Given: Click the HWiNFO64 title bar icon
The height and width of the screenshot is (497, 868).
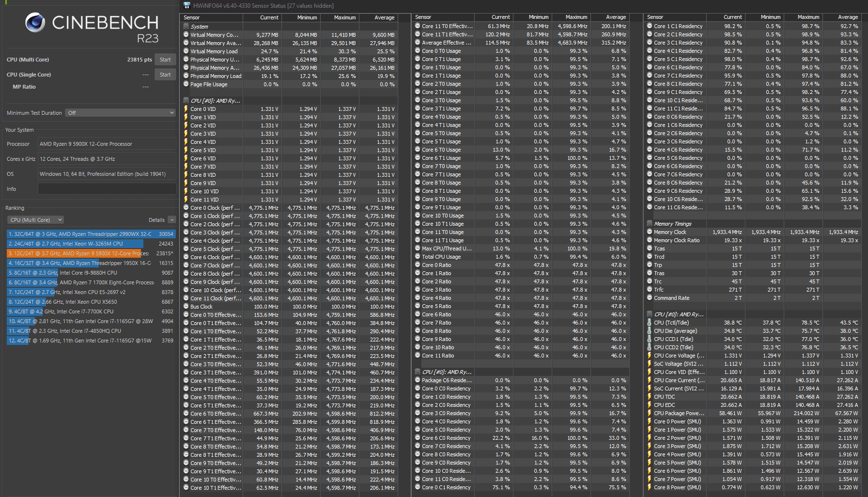Looking at the screenshot, I should (187, 5).
